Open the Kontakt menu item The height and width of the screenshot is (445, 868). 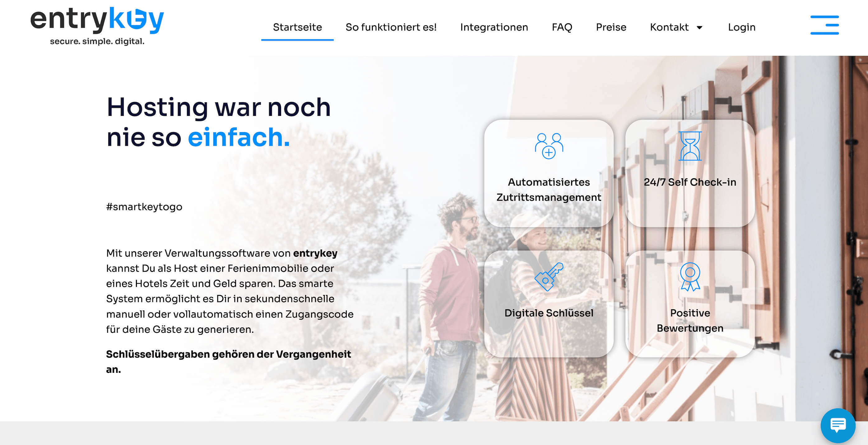[669, 27]
